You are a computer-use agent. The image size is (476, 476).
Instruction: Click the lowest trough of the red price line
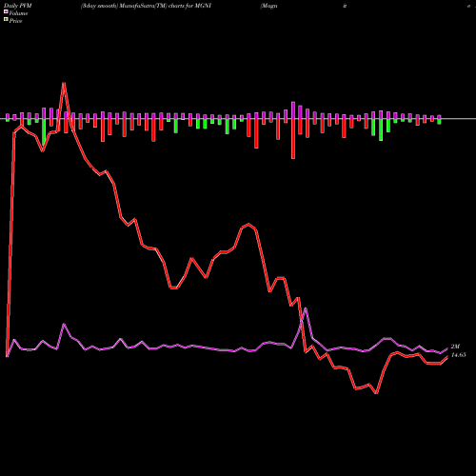(376, 393)
